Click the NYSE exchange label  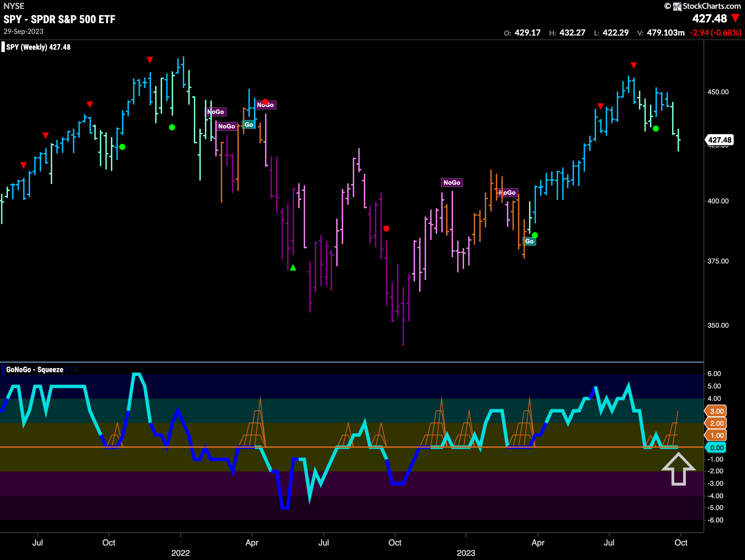pos(14,6)
